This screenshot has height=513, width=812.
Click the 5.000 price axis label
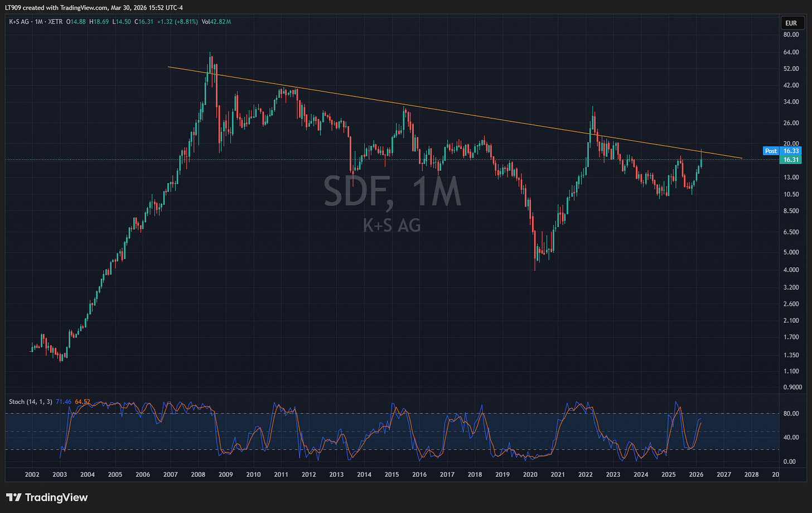pos(791,252)
